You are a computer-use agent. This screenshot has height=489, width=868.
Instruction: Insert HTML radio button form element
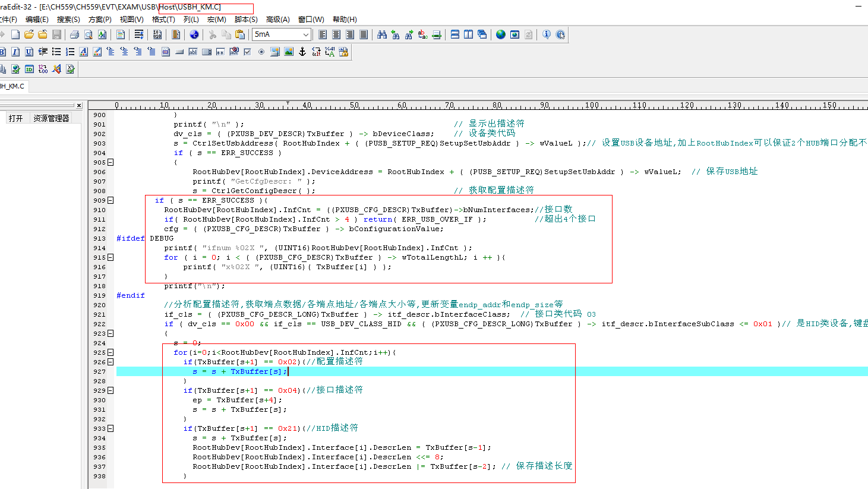click(x=261, y=52)
